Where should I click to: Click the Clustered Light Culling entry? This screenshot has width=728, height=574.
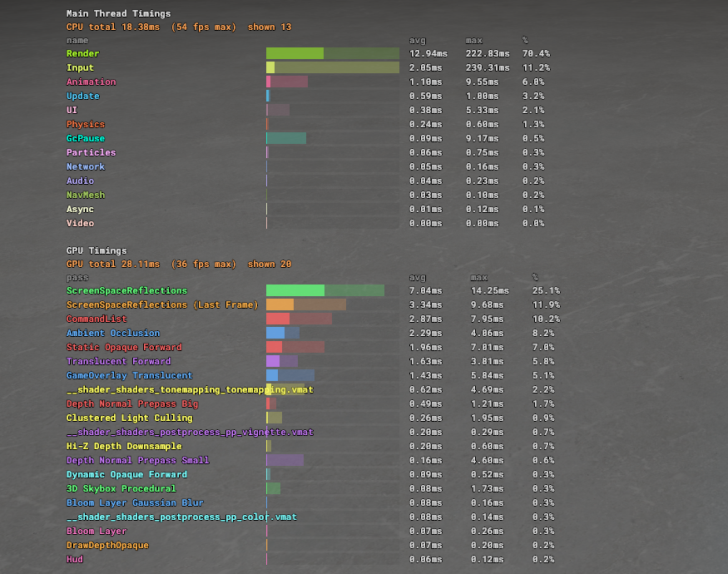point(129,418)
